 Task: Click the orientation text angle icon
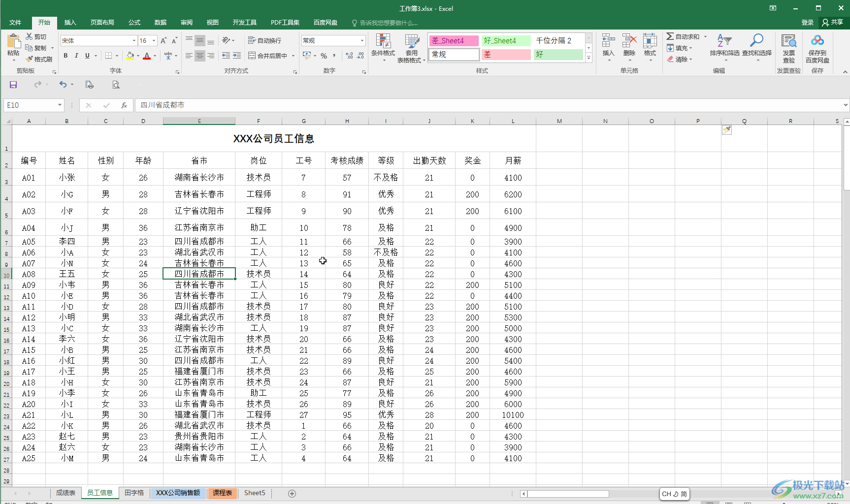226,40
